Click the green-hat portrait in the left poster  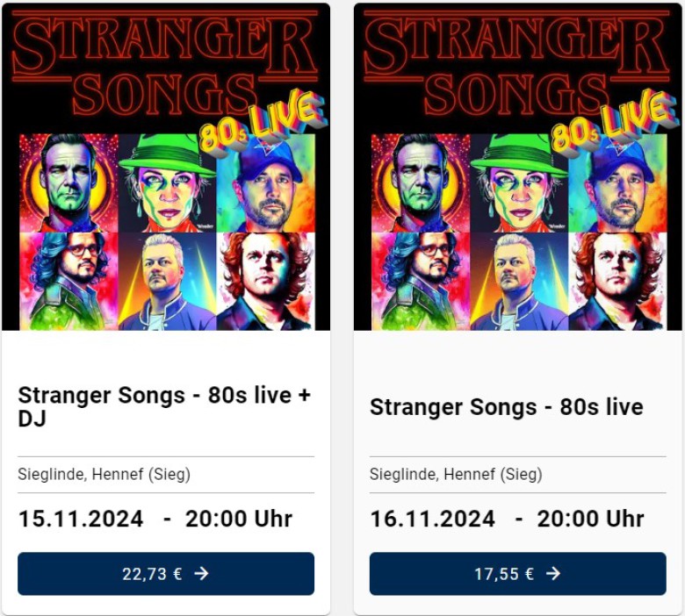167,183
